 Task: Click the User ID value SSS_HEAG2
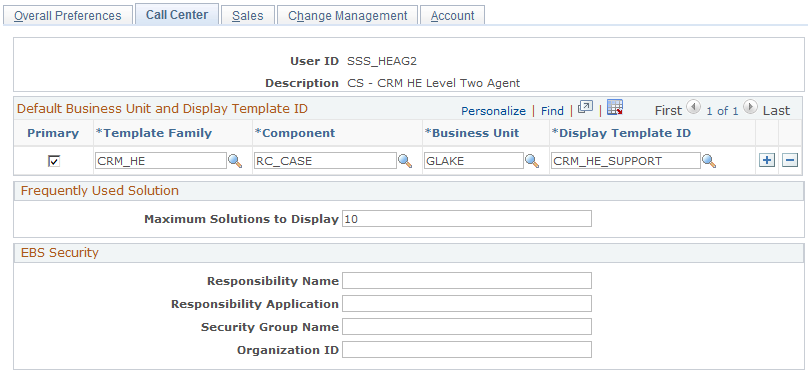click(382, 61)
